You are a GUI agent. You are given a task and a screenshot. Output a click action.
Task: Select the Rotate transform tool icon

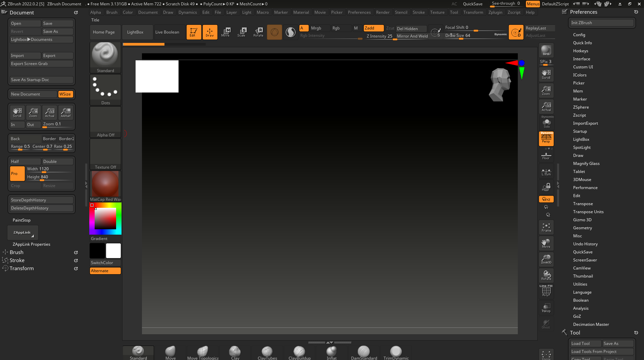click(258, 32)
